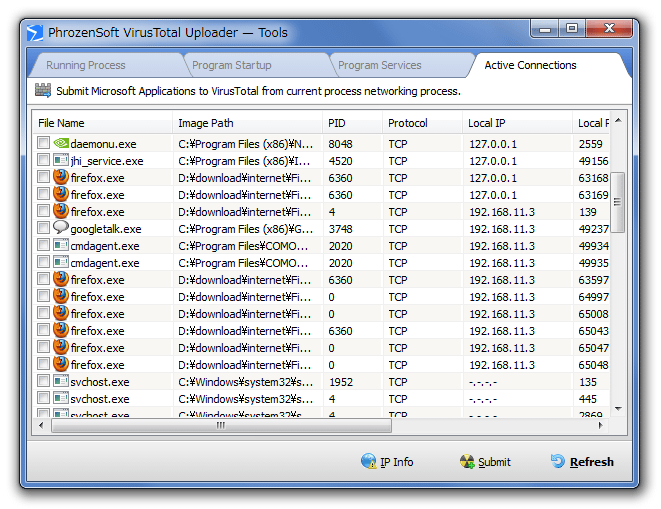Select PID value 8048
Screen dimensions: 661x509
[340, 144]
